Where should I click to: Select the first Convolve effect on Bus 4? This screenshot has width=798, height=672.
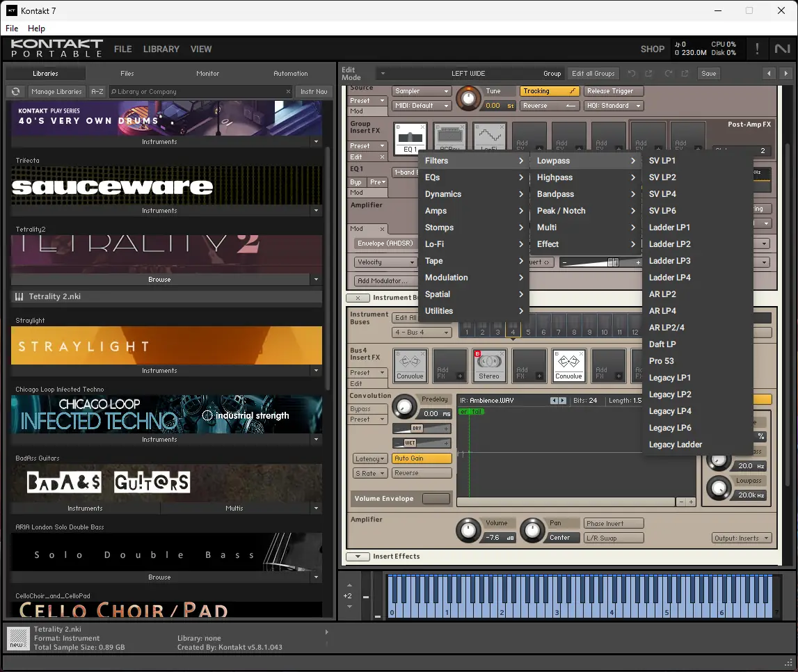coord(410,366)
